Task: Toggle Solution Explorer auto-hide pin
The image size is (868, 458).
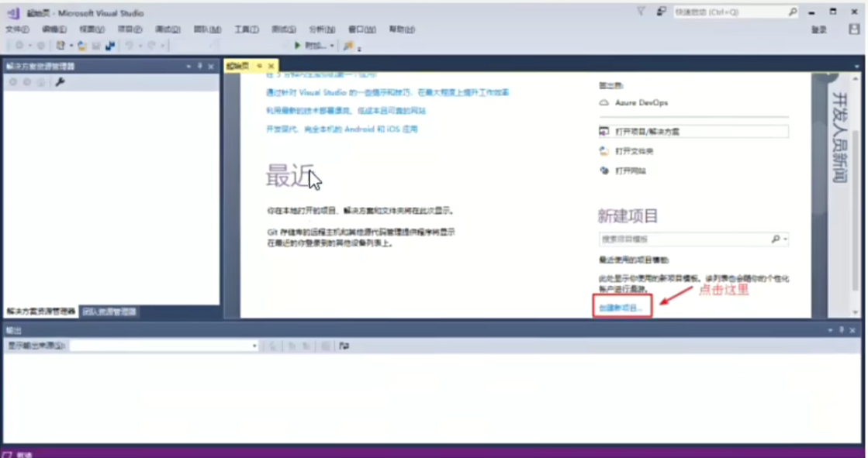Action: [x=200, y=67]
